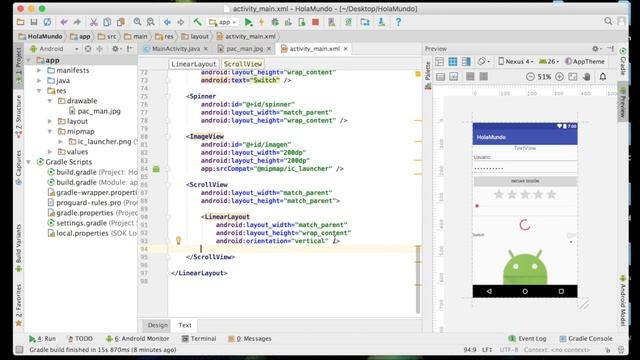Zoom in with the plus icon in Preview

[560, 76]
